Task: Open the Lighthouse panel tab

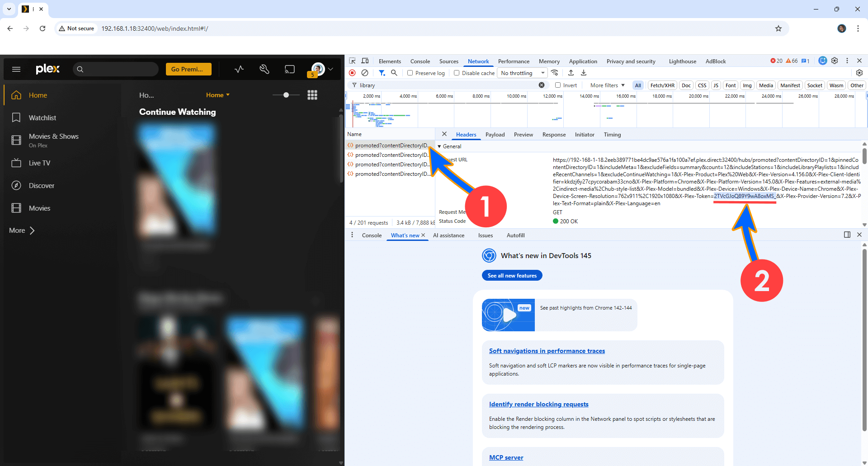Action: tap(682, 61)
